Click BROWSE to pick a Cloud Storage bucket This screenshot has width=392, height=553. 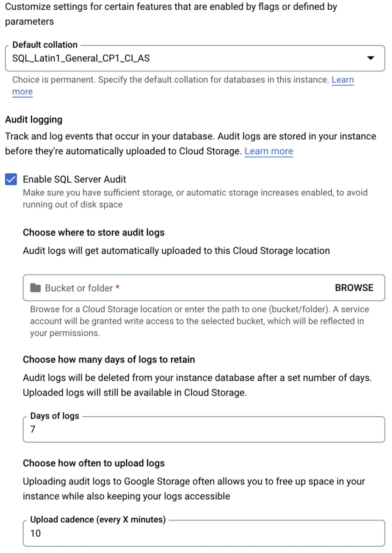click(354, 288)
